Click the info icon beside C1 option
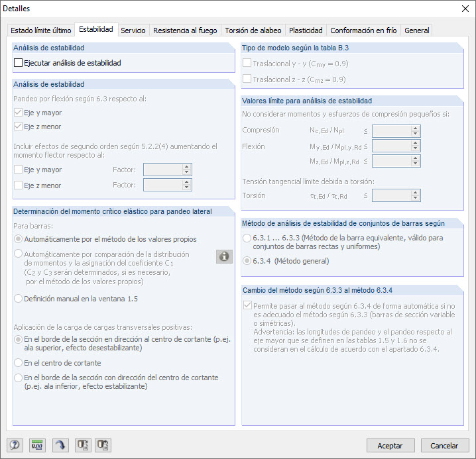The width and height of the screenshot is (476, 459). click(x=224, y=256)
